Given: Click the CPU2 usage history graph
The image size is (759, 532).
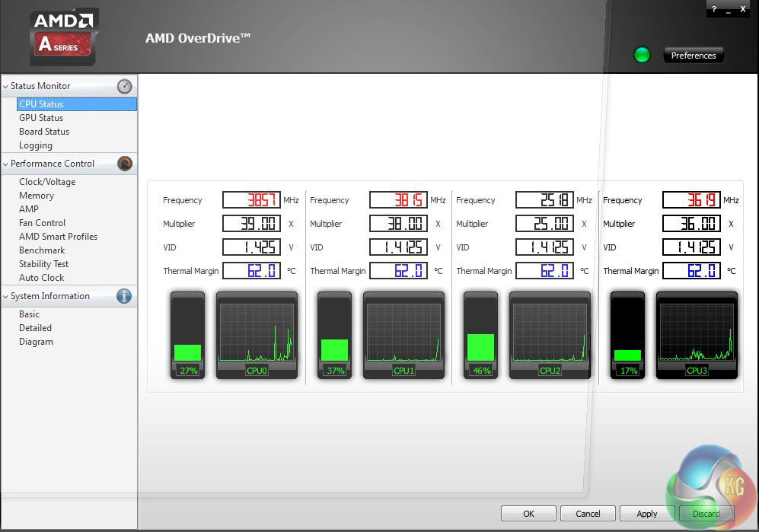Looking at the screenshot, I should coord(550,334).
